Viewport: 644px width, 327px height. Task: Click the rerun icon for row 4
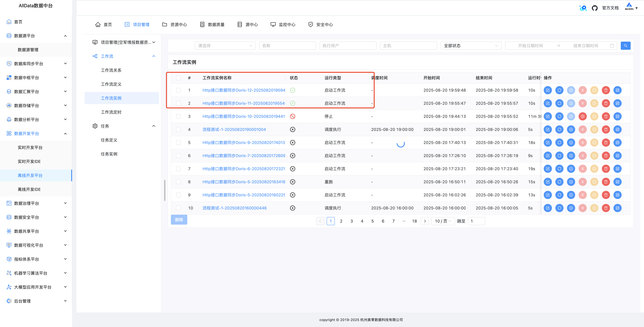click(559, 129)
